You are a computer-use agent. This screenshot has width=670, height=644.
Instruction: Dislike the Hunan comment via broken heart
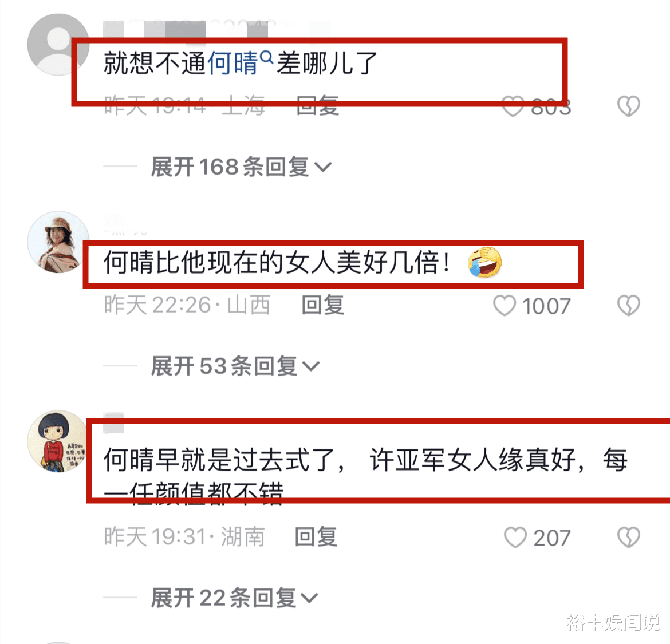click(629, 537)
